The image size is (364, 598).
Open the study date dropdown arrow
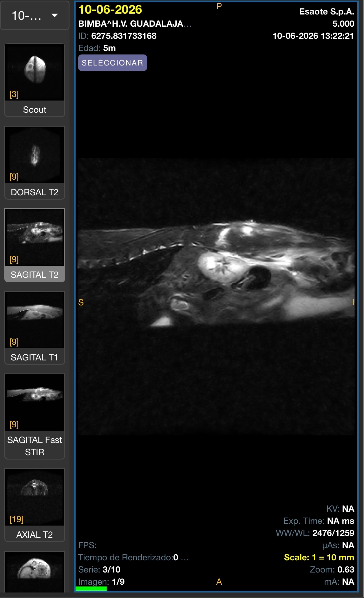coord(55,15)
